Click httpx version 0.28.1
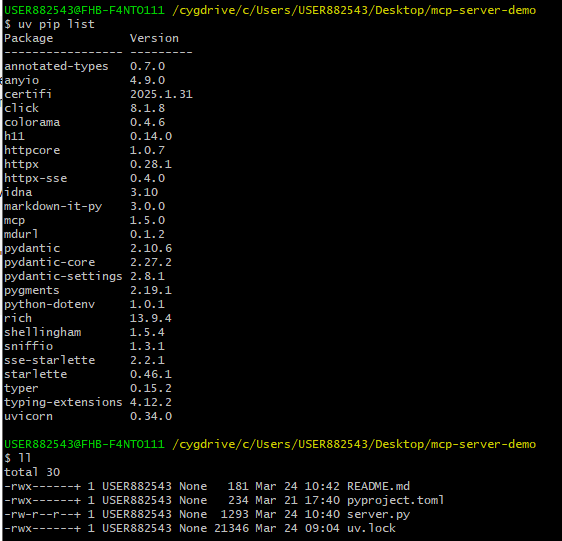Screen dimensions: 562x541 151,164
